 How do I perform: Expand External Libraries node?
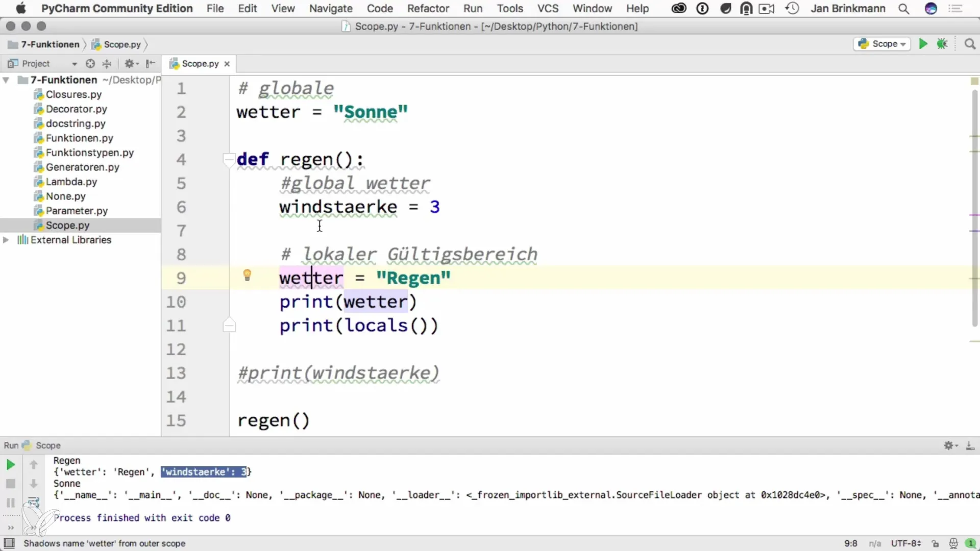pyautogui.click(x=6, y=240)
